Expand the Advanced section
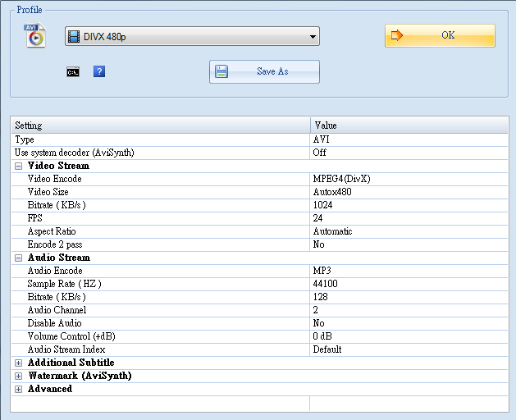This screenshot has height=420, width=516. point(19,389)
